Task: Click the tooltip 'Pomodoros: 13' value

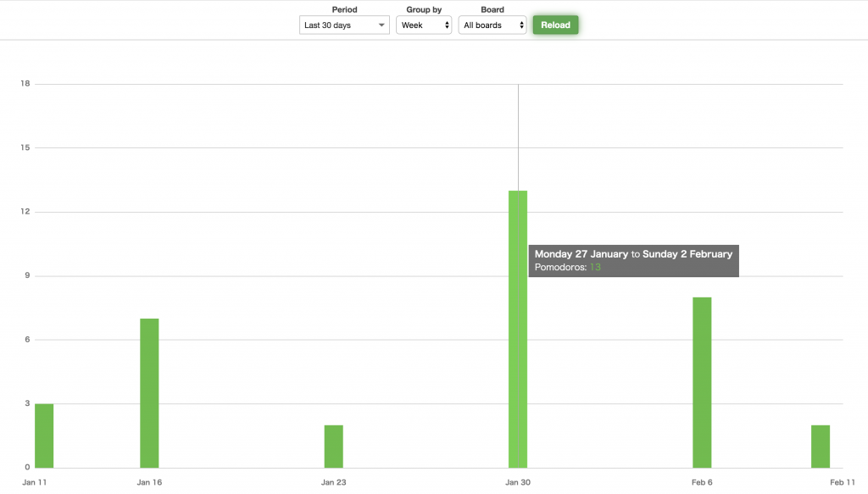Action: pos(595,267)
